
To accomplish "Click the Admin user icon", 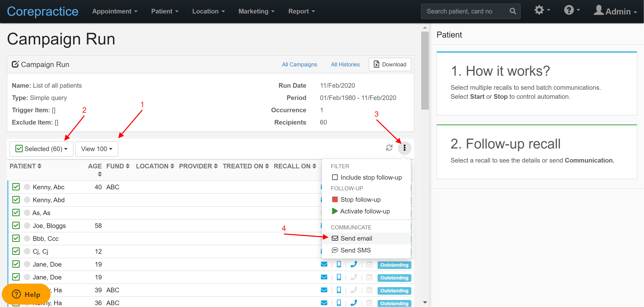I will point(599,11).
